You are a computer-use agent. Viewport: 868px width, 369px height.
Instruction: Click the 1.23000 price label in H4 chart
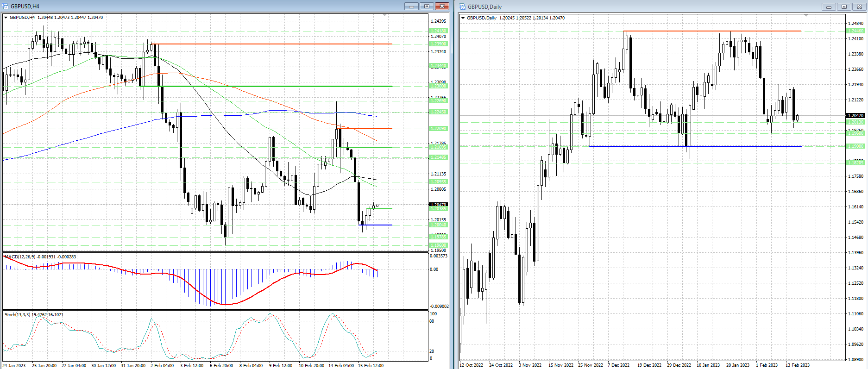pos(439,86)
